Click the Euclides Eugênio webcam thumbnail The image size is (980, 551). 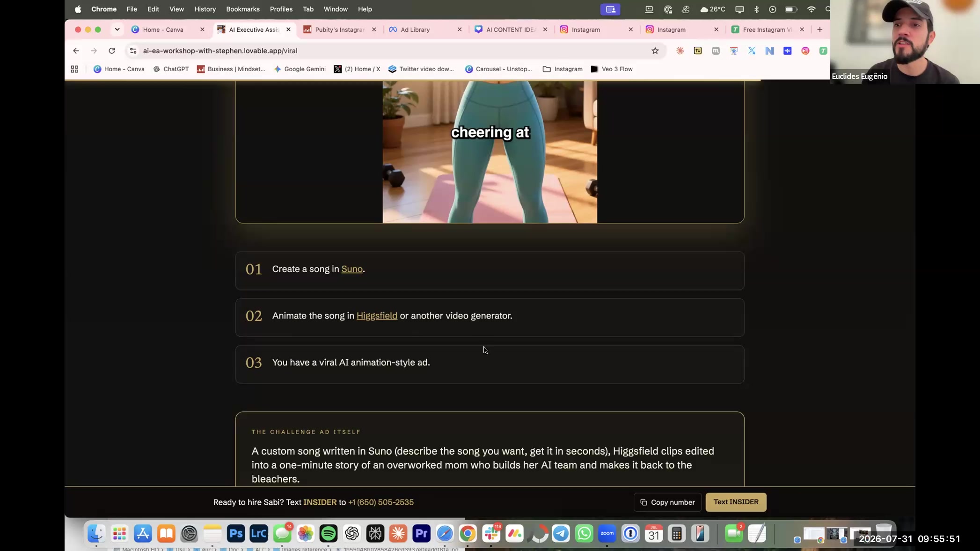[905, 42]
